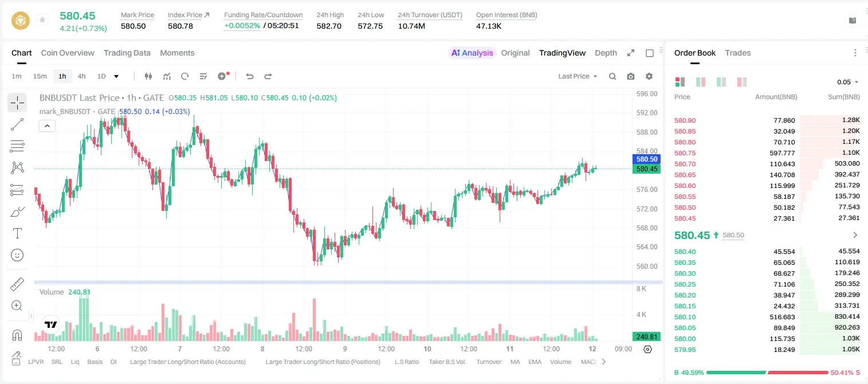Expand the timeframe dropdown arrow after 1D
This screenshot has height=384, width=868.
(116, 76)
